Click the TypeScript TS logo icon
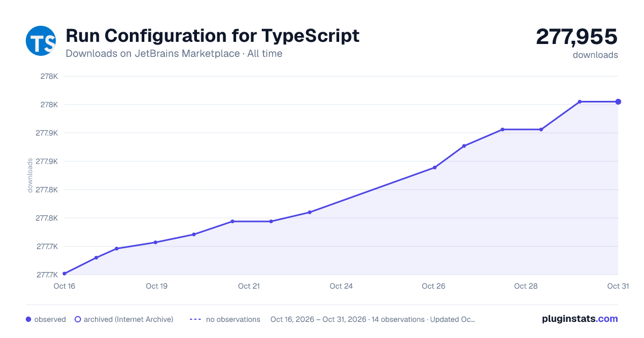Screen dimensions: 644x338 [x=41, y=41]
